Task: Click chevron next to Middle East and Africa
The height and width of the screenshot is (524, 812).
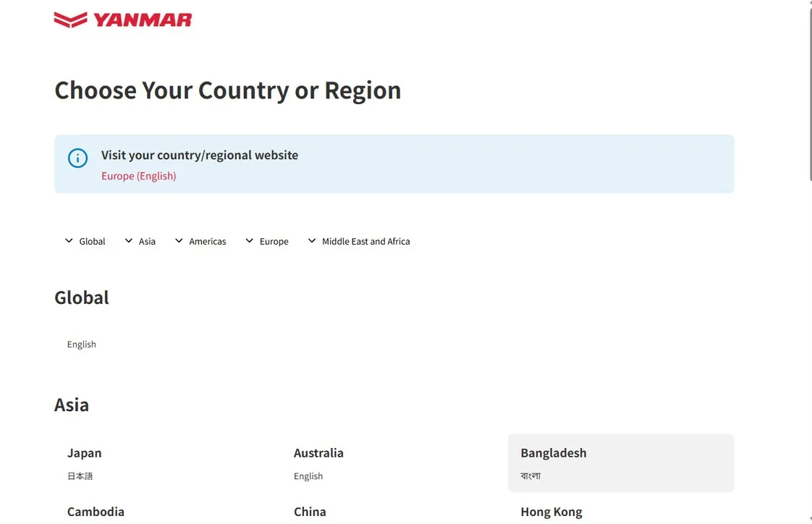Action: pos(312,241)
